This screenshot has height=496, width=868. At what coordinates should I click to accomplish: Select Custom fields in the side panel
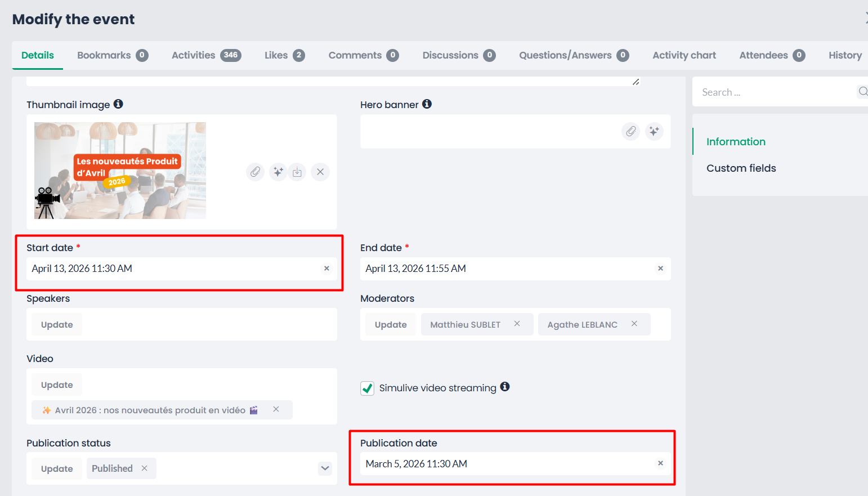tap(741, 168)
